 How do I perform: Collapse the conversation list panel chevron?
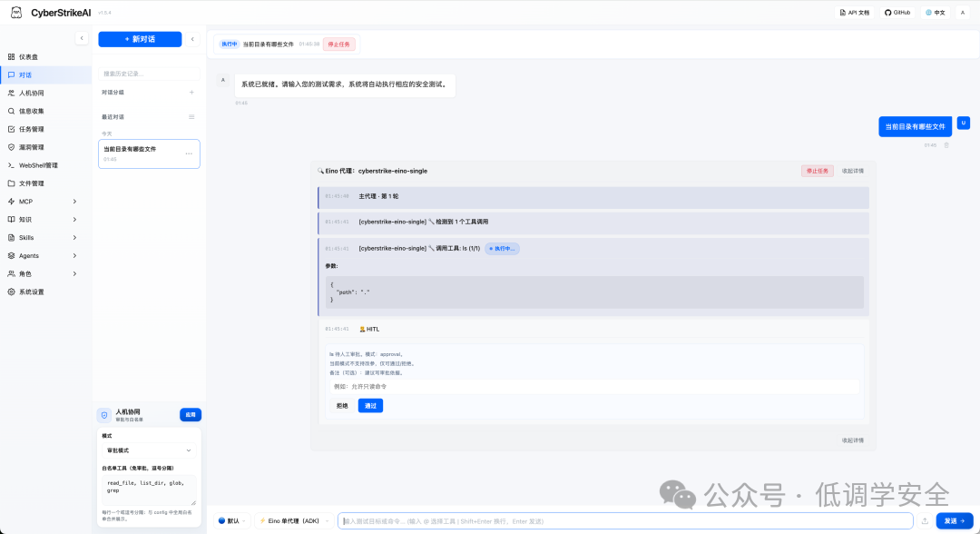[192, 39]
